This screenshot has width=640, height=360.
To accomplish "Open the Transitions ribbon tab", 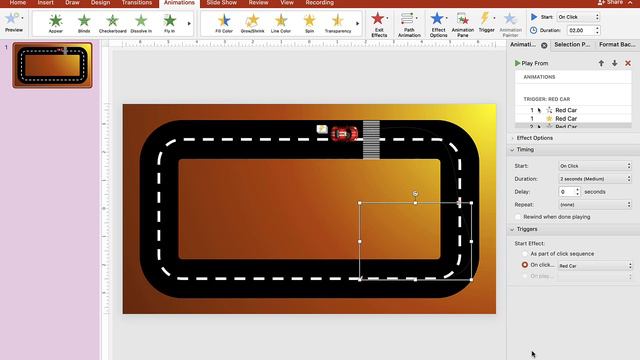I will pyautogui.click(x=137, y=3).
